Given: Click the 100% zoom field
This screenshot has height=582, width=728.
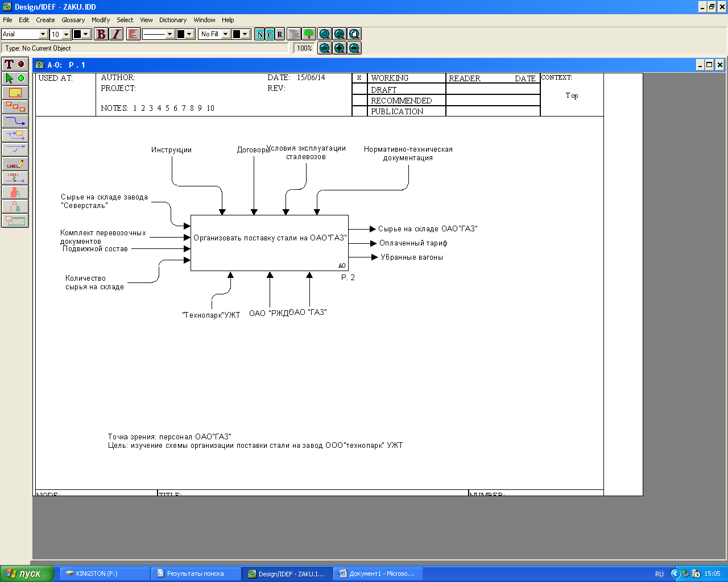Looking at the screenshot, I should click(304, 48).
